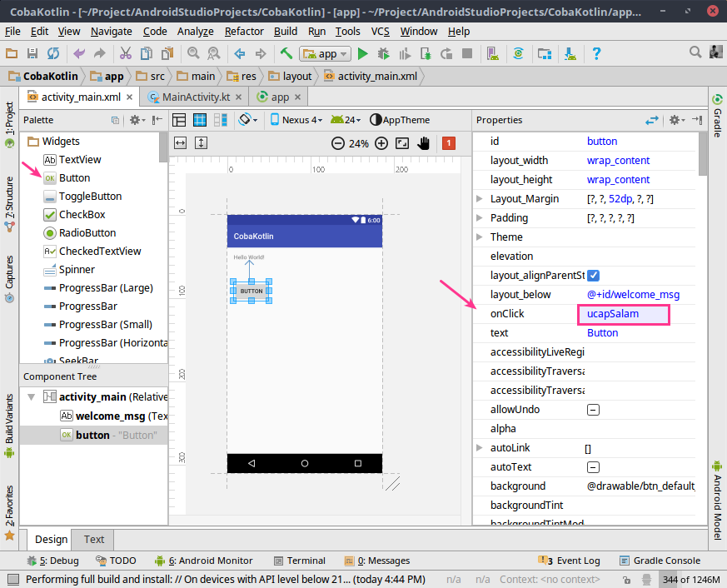
Task: Click the Cut scissors icon in toolbar
Action: [x=125, y=53]
